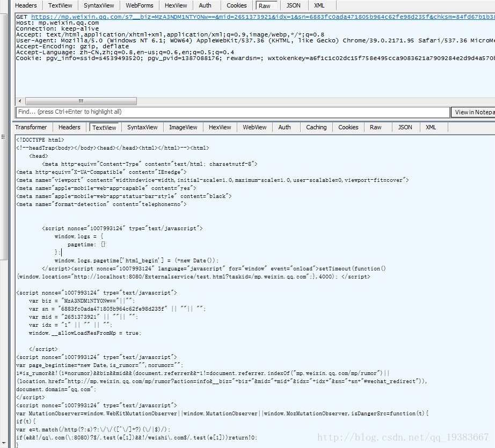Click the mp.weixin.qq.com request URL link
Image resolution: width=495 pixels, height=448 pixels.
(263, 17)
